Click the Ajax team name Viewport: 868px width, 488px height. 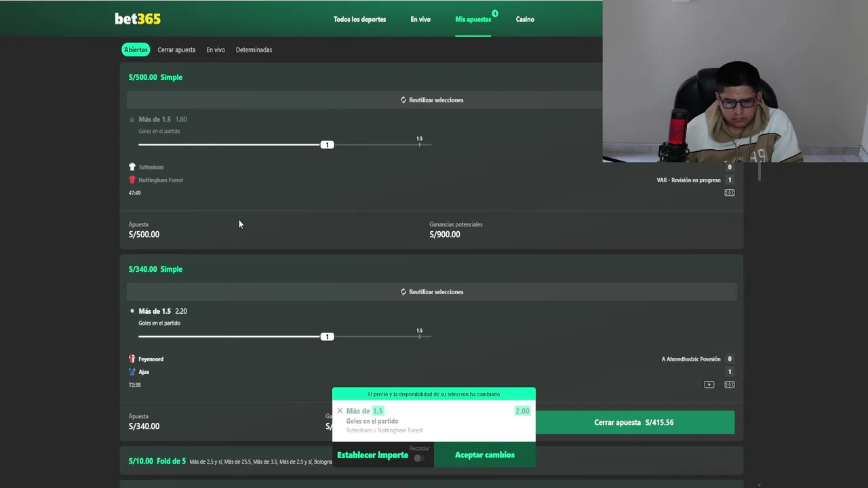144,371
